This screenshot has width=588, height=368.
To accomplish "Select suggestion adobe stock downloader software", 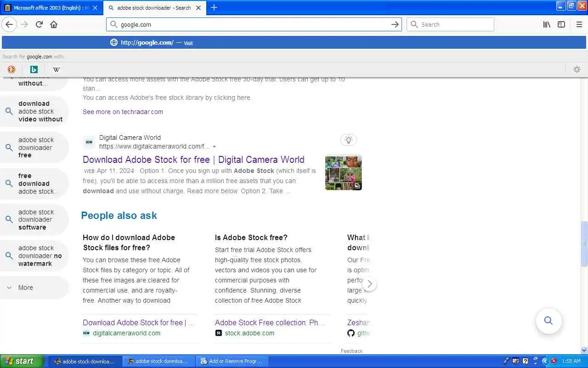I will click(34, 219).
